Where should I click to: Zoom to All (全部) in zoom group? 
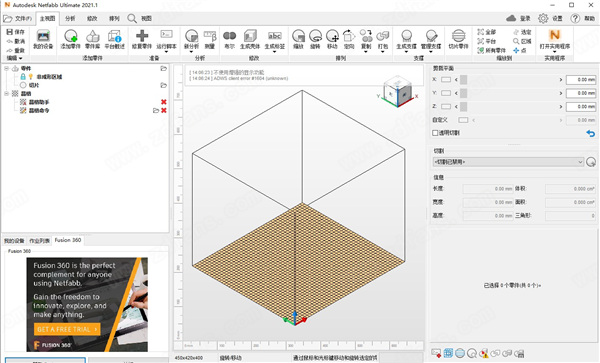[487, 32]
